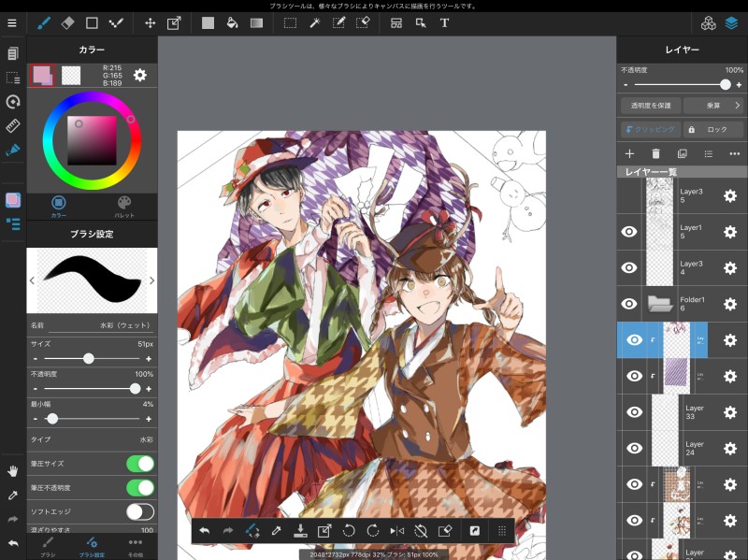Enable the soft edge switch
This screenshot has height=560, width=748.
click(140, 511)
